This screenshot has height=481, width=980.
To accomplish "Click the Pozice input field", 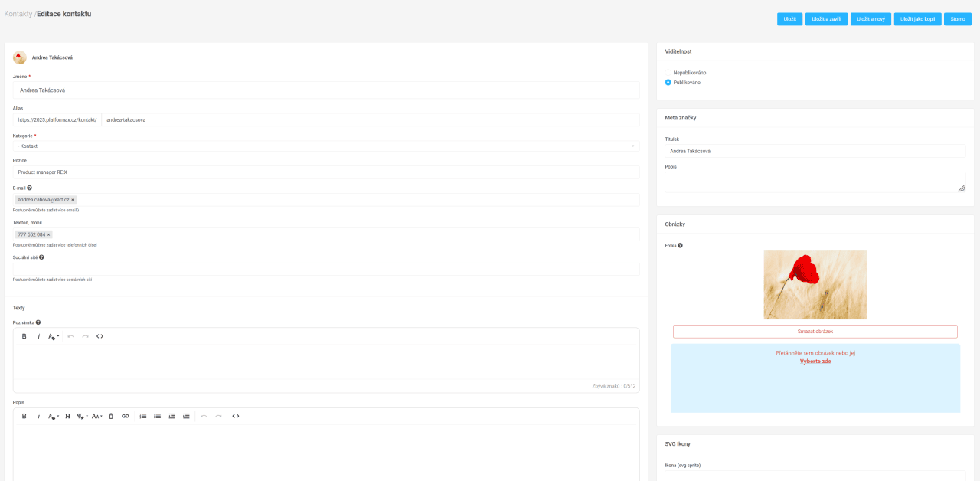I will 325,172.
